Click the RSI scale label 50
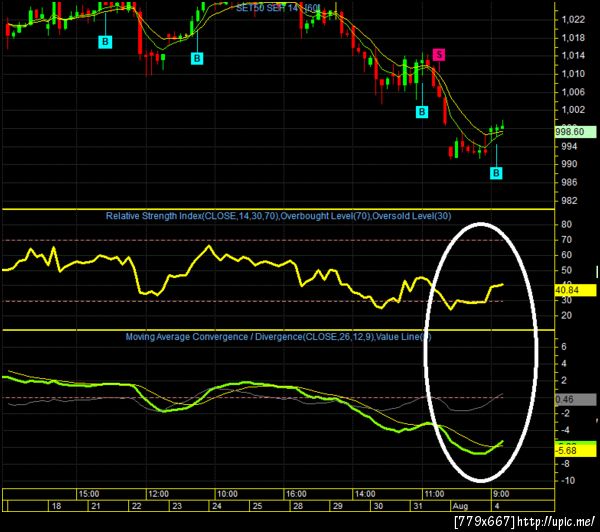Image resolution: width=600 pixels, height=532 pixels. [567, 270]
